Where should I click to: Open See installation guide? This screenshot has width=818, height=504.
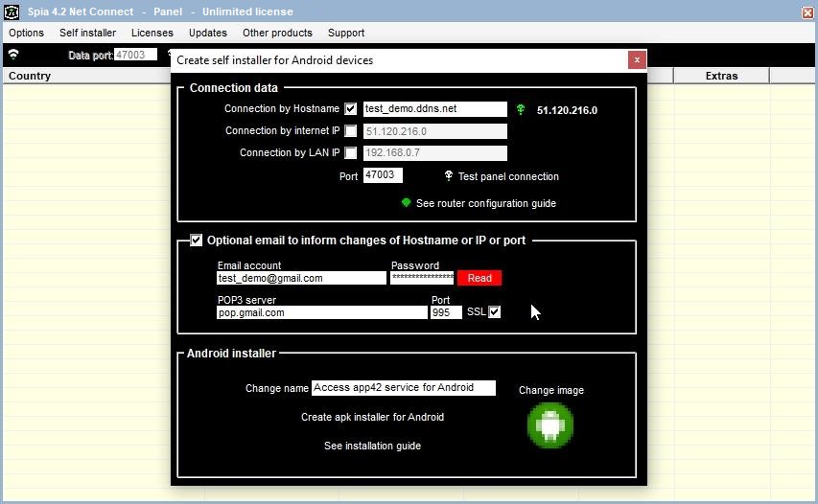(x=372, y=446)
